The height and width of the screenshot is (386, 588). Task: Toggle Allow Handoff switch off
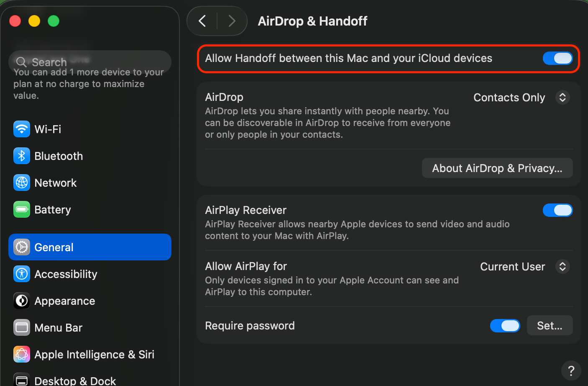click(558, 58)
